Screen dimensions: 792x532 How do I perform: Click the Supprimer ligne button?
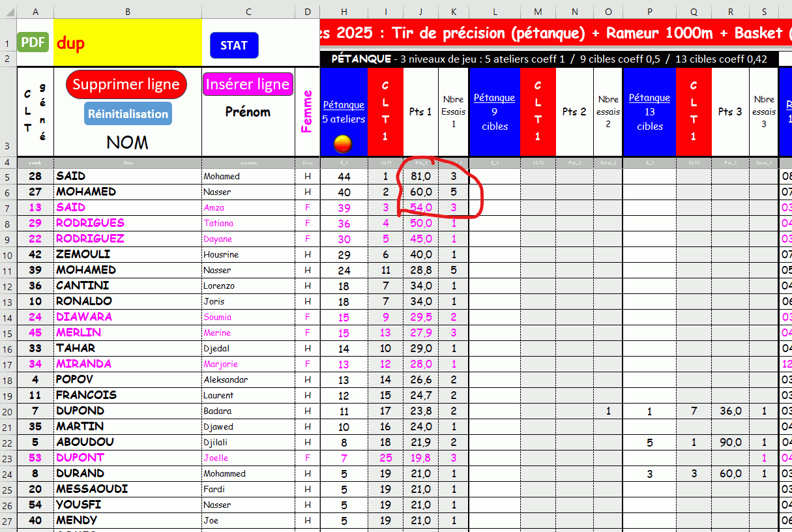[x=126, y=85]
